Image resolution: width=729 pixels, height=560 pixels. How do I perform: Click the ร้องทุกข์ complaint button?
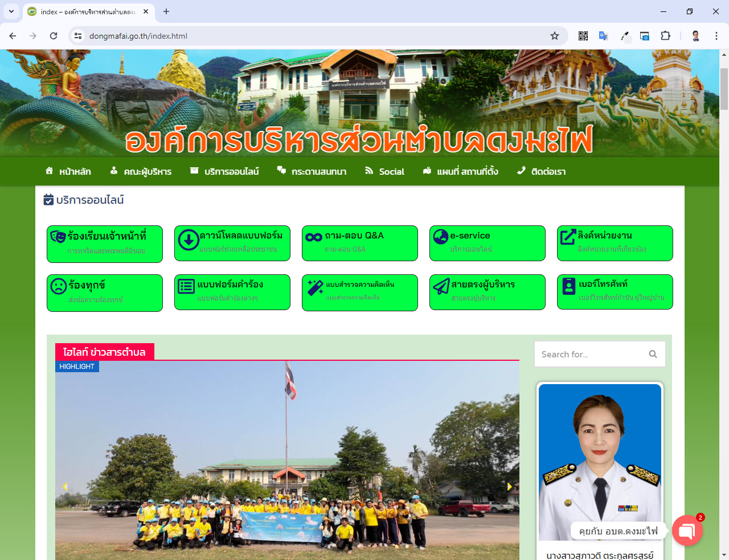pyautogui.click(x=105, y=293)
